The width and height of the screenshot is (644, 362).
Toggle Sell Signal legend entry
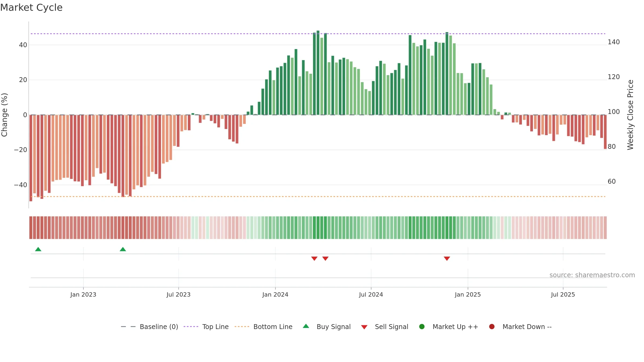(x=385, y=327)
